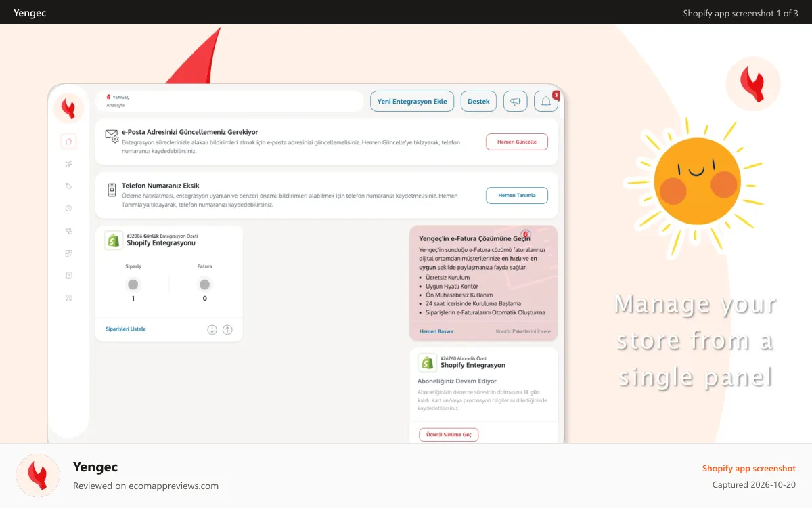Image resolution: width=812 pixels, height=508 pixels.
Task: Click the Yengec logo in the footer bar
Action: pos(38,475)
